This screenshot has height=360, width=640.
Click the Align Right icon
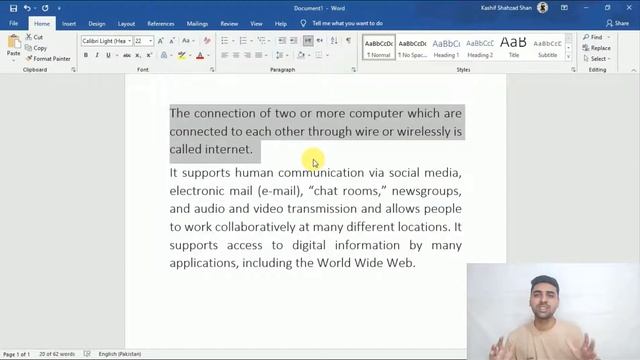(247, 55)
